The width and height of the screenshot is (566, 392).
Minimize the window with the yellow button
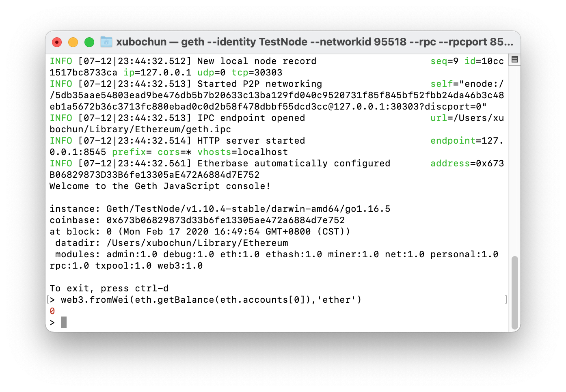pyautogui.click(x=73, y=42)
